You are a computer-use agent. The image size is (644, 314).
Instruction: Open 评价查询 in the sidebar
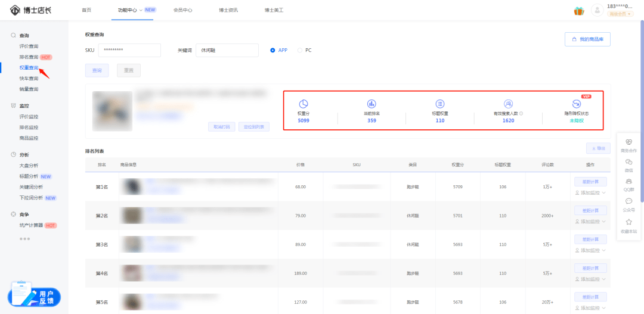point(29,46)
